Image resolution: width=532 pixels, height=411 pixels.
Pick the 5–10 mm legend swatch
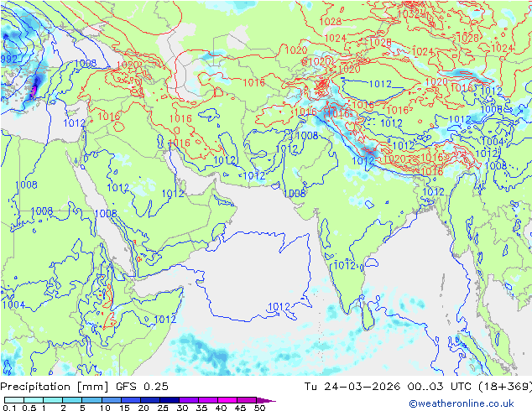point(91,400)
